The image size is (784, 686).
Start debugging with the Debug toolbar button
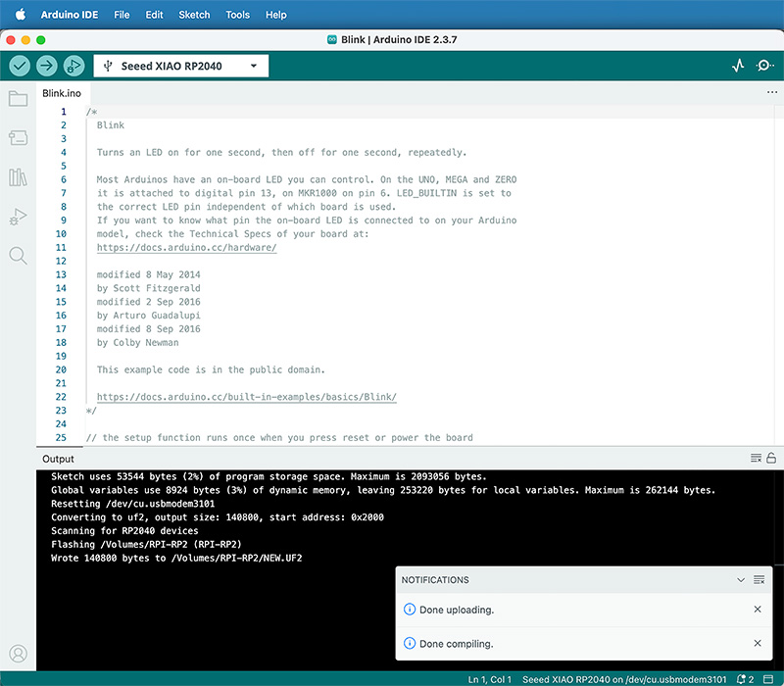click(74, 66)
